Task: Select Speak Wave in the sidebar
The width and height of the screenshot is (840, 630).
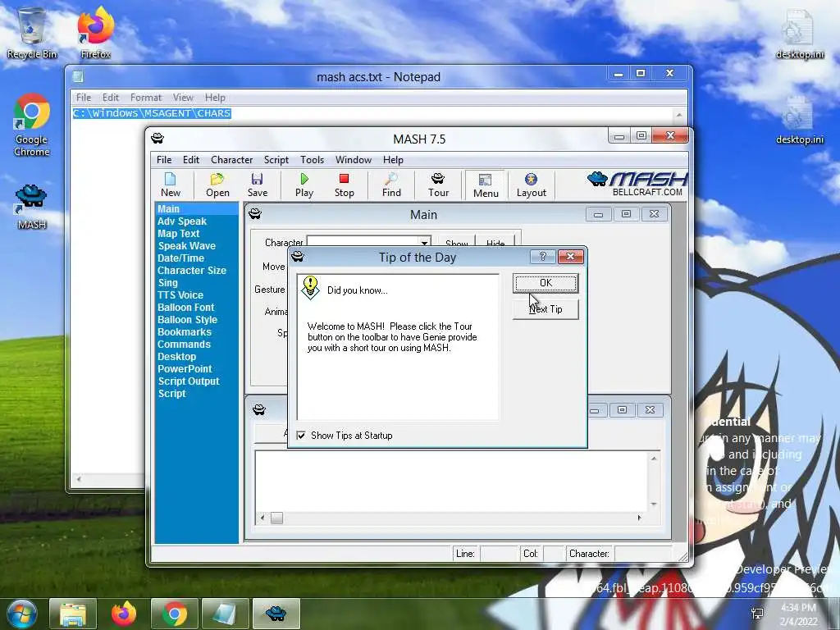Action: point(186,246)
